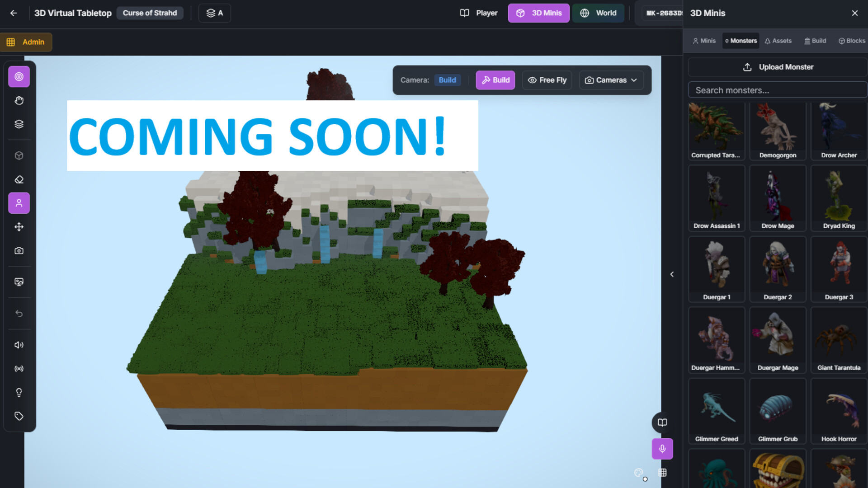This screenshot has width=868, height=488.
Task: Select the Duergar 1 monster
Action: (x=716, y=269)
